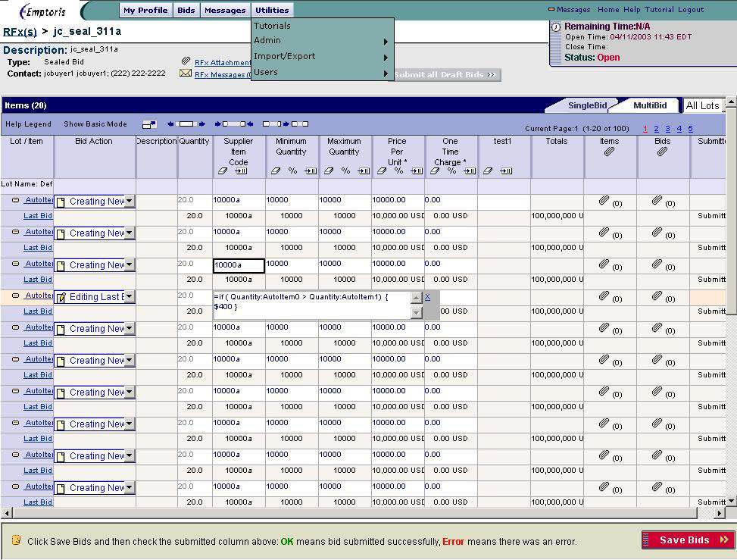The image size is (737, 560).
Task: Click the fill-down icon under Price Per Unit
Action: 417,171
